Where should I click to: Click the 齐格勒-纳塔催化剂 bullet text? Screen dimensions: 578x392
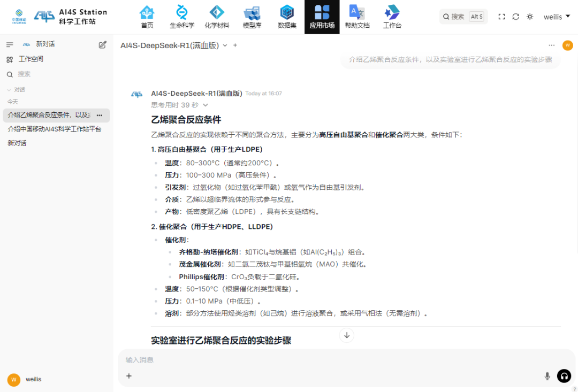(x=209, y=252)
